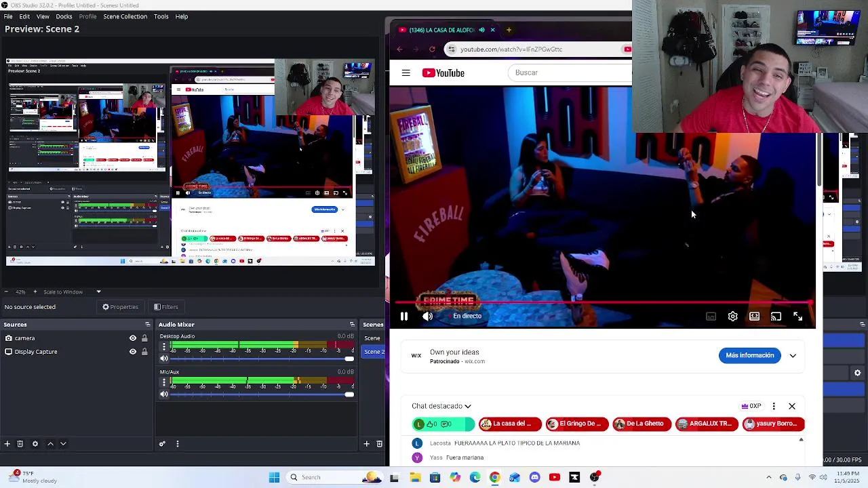View site information icon in address bar
Image resolution: width=868 pixels, height=488 pixels.
pyautogui.click(x=452, y=49)
